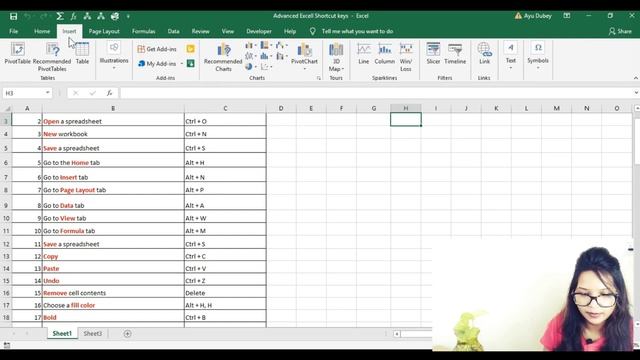This screenshot has width=640, height=360.
Task: Insert a Slicer filter
Action: click(x=433, y=53)
